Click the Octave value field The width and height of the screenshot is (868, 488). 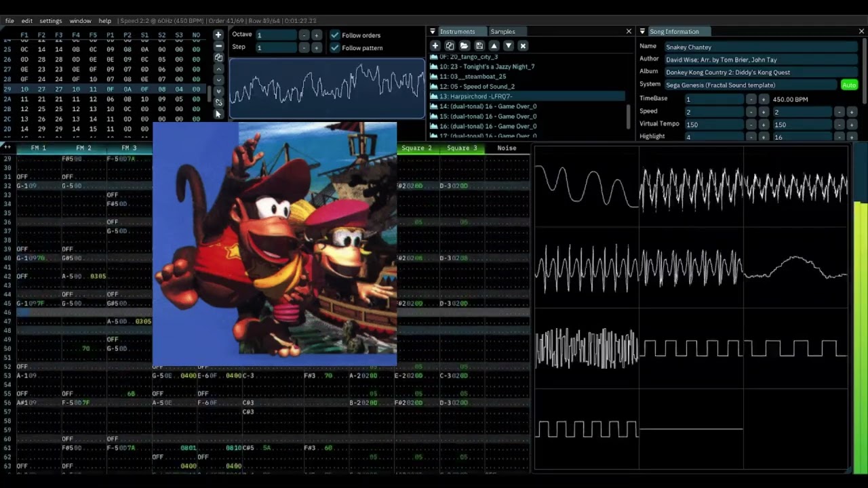276,35
